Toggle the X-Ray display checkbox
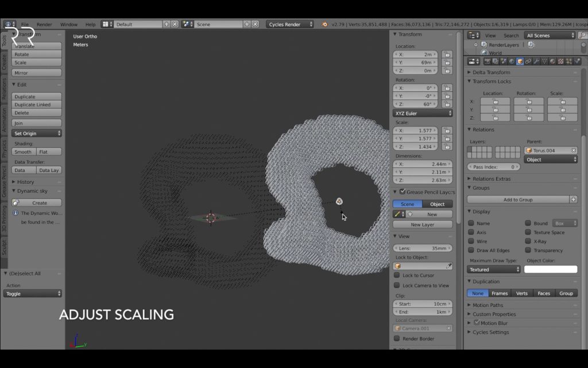The width and height of the screenshot is (588, 368). 528,241
